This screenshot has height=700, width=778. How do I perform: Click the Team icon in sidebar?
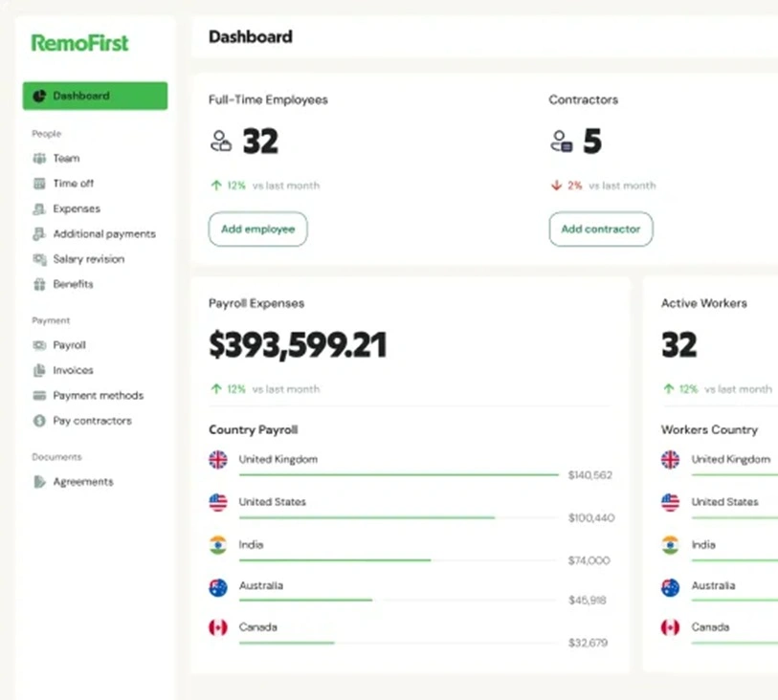(39, 159)
